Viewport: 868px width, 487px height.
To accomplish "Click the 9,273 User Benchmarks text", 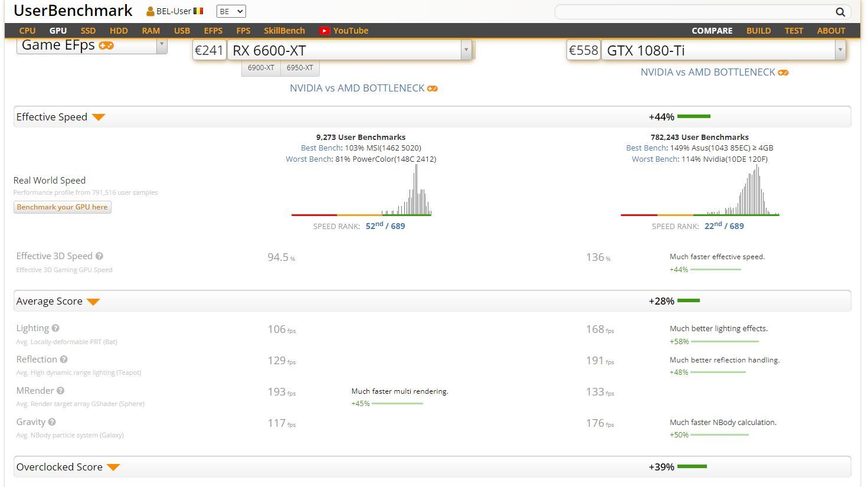I will coord(361,137).
